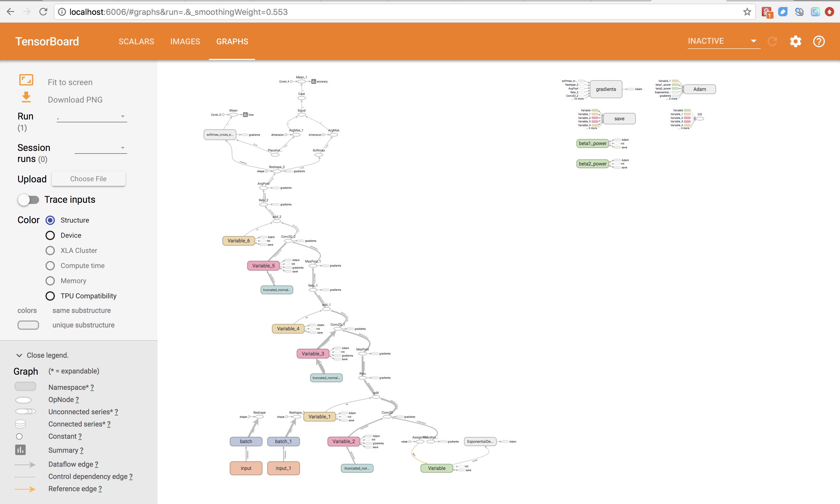This screenshot has height=504, width=840.
Task: Click the Fit to screen icon
Action: 26,80
